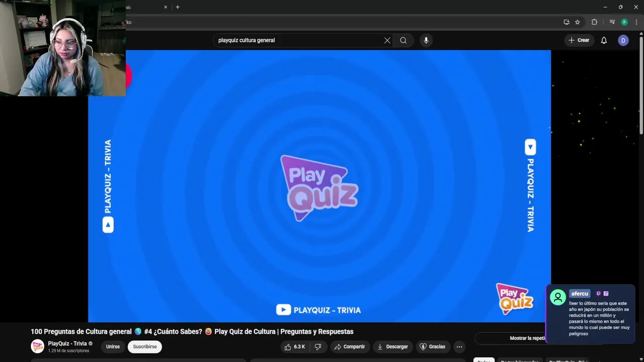The height and width of the screenshot is (362, 644).
Task: Click afercu green avatar icon
Action: coord(557,297)
